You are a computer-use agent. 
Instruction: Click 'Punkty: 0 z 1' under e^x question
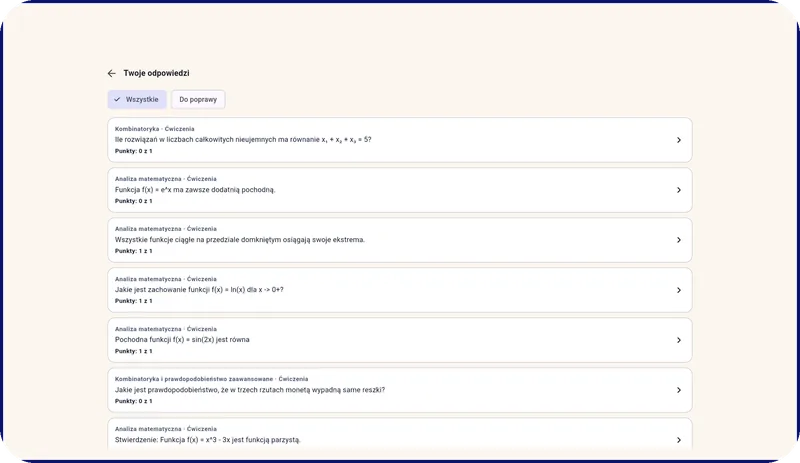click(x=134, y=201)
